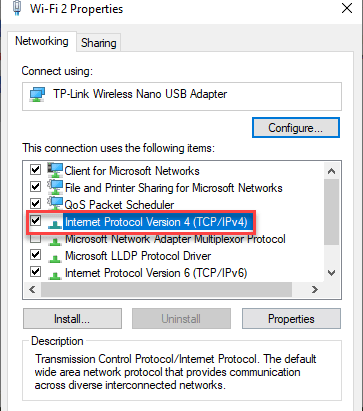Viewport: 363px width, 411px height.
Task: Click the list's scroll down arrow
Action: [x=331, y=273]
